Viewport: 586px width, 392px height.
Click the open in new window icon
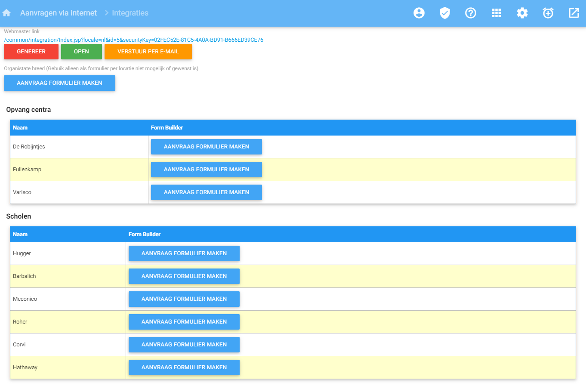(x=574, y=13)
